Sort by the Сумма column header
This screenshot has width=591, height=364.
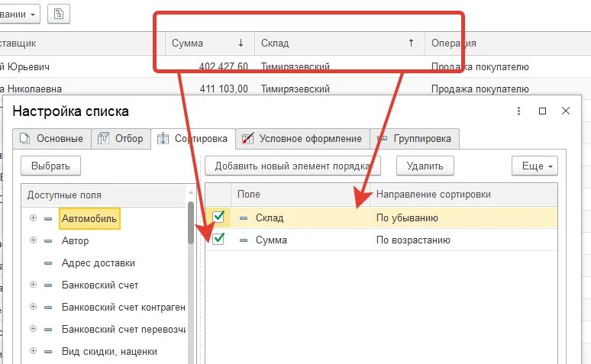[210, 43]
